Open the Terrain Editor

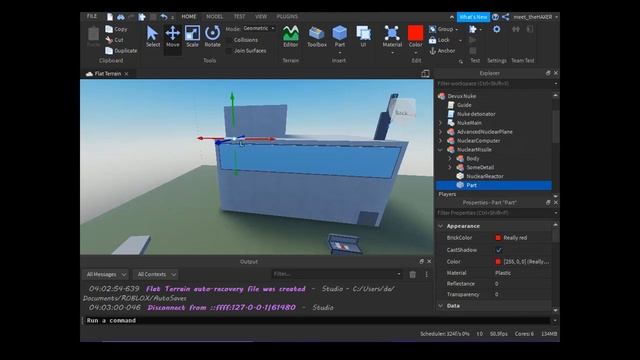[291, 36]
